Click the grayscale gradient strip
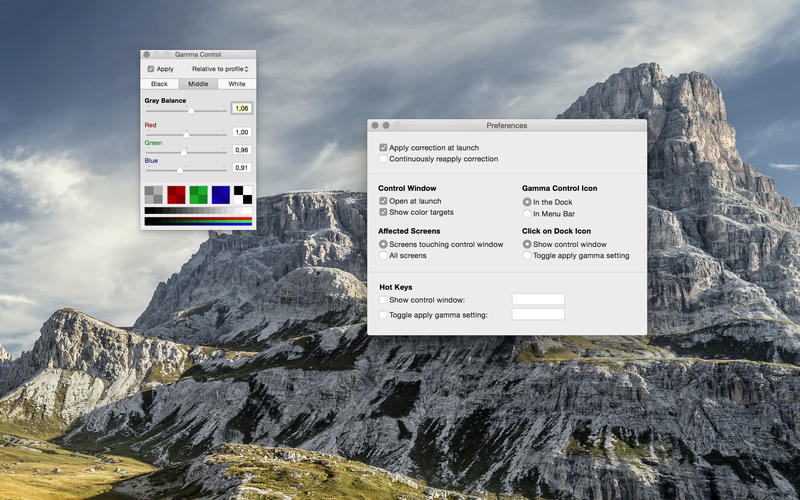The image size is (800, 500). pos(198,210)
